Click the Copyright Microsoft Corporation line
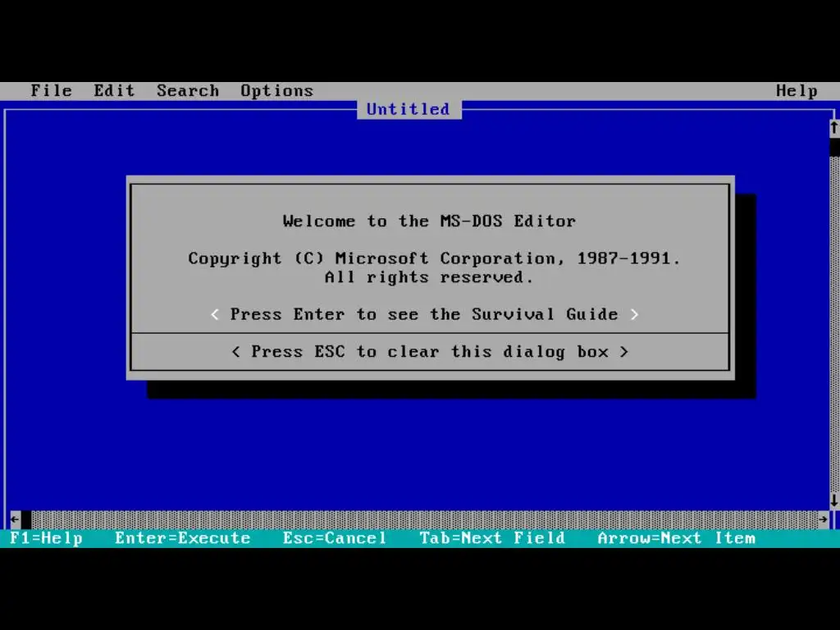This screenshot has width=840, height=630. pyautogui.click(x=435, y=258)
